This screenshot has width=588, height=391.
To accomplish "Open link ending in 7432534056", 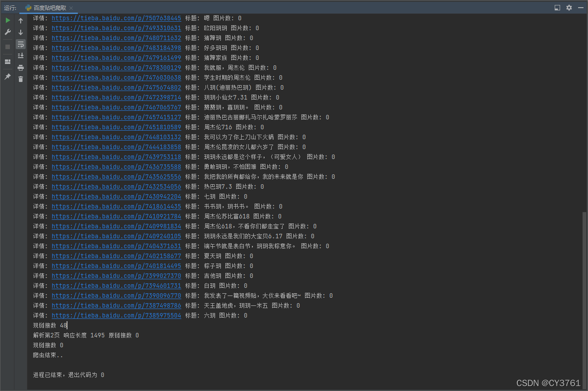I will pos(117,186).
